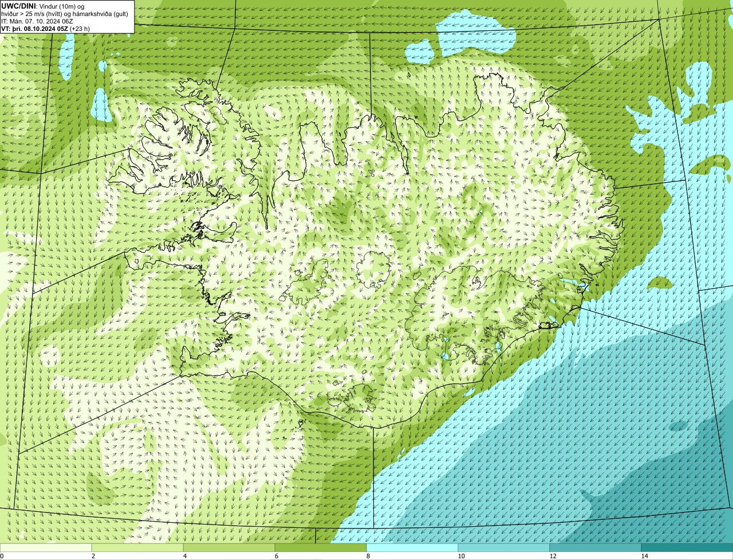Screen dimensions: 733x560
Task: Click the "0" label on the color scale
Action: pyautogui.click(x=2, y=556)
